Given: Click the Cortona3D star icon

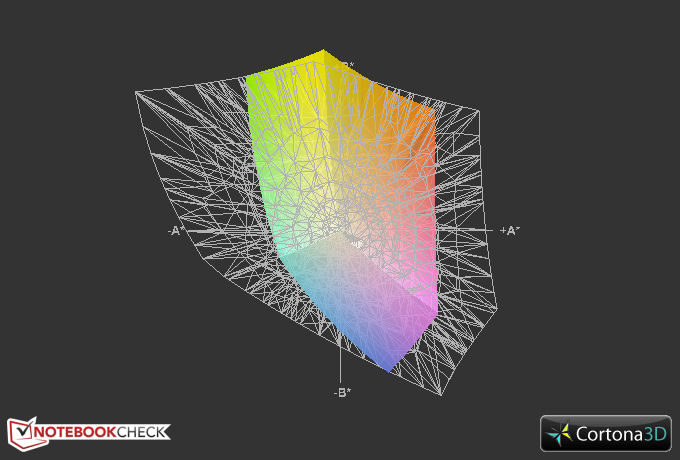Looking at the screenshot, I should pyautogui.click(x=561, y=434).
